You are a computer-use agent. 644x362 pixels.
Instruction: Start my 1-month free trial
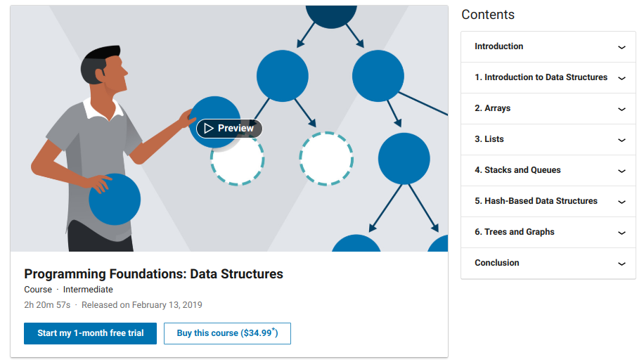tap(91, 333)
